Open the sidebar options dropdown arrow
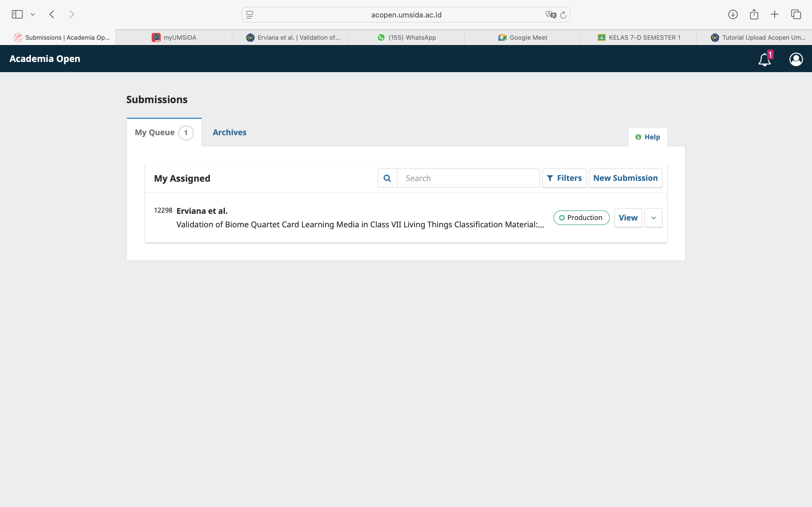 click(32, 14)
